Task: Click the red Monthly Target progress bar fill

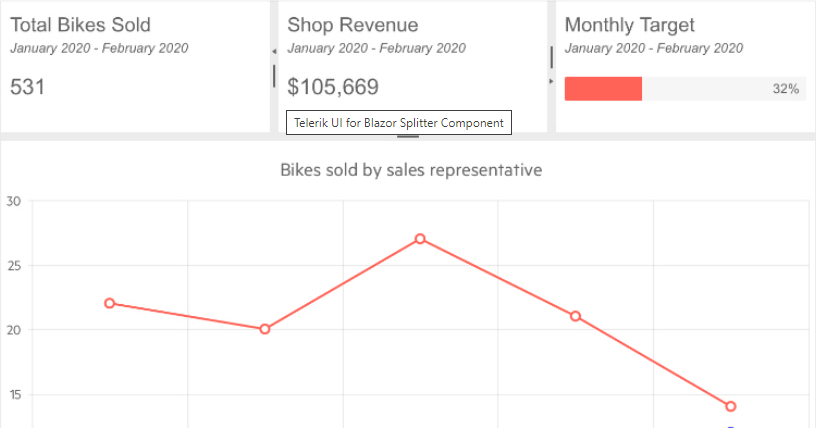Action: click(x=603, y=89)
